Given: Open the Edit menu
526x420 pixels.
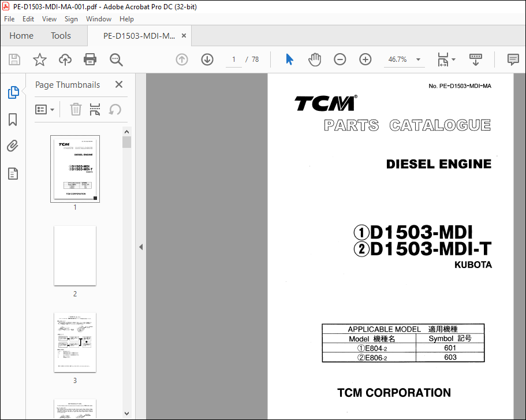Looking at the screenshot, I should click(x=28, y=19).
